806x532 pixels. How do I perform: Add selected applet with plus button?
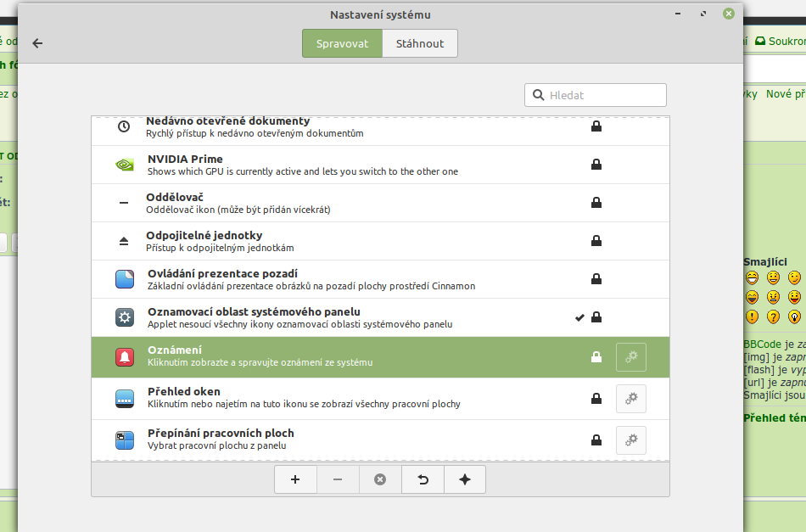[295, 479]
